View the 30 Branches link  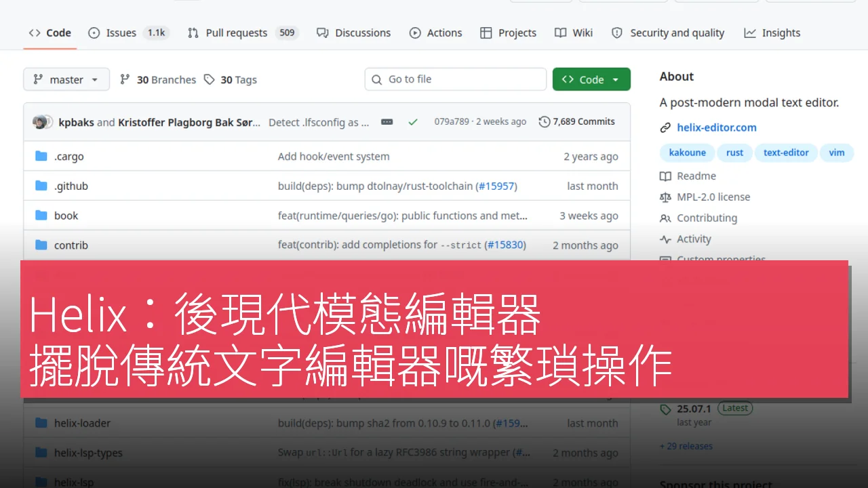[x=158, y=79]
